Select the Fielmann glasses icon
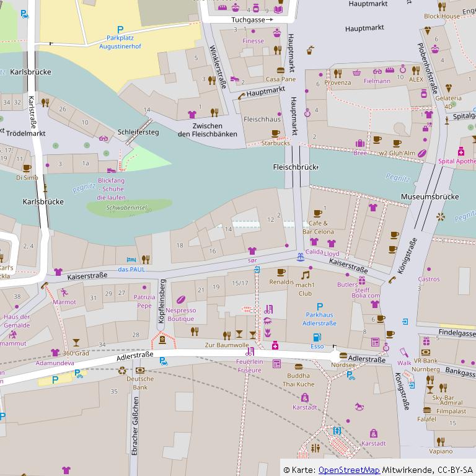Viewport: 476px width, 476px height. click(x=377, y=72)
